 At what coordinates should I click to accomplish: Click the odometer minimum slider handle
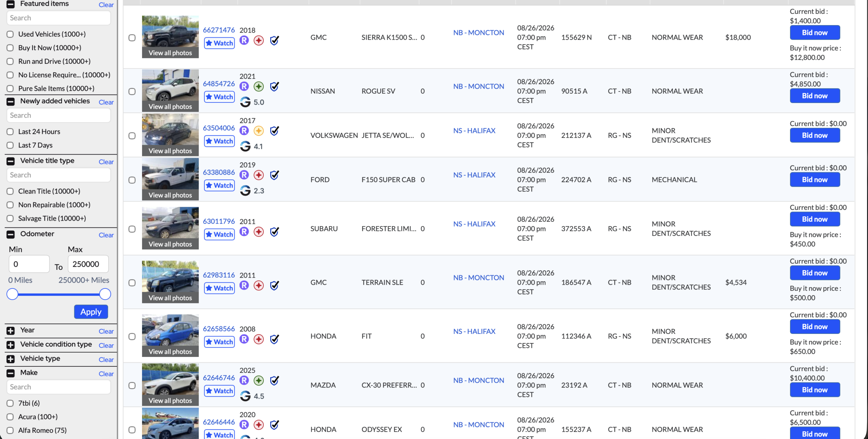pyautogui.click(x=13, y=294)
